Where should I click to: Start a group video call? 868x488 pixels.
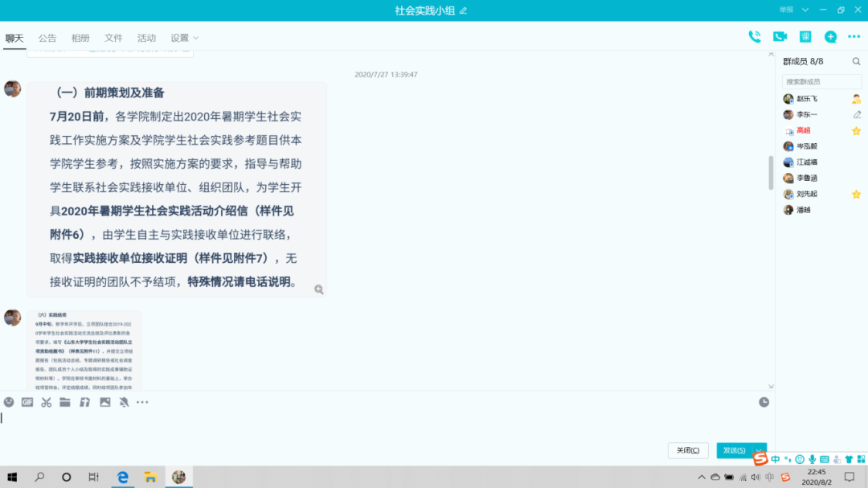pyautogui.click(x=780, y=36)
